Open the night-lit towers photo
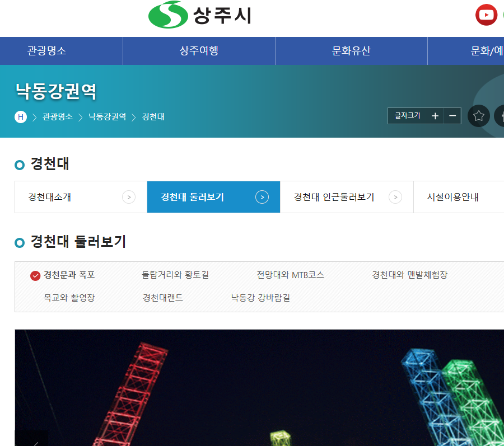The width and height of the screenshot is (504, 446). (259, 388)
